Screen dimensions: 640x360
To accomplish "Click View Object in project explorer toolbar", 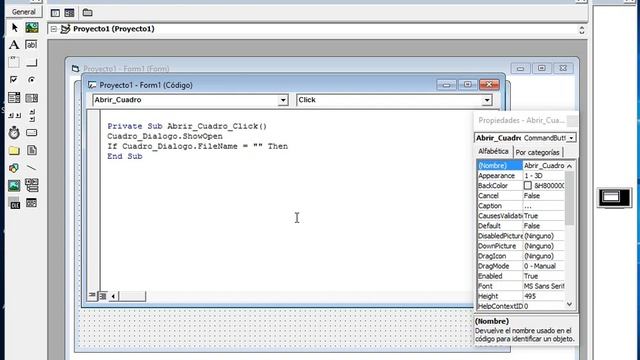I will tap(69, 13).
